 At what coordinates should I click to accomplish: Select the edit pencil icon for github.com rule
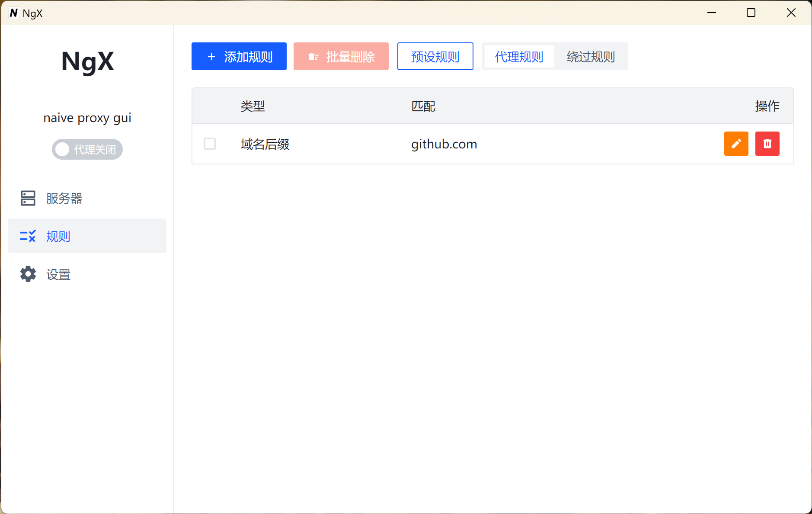[736, 144]
